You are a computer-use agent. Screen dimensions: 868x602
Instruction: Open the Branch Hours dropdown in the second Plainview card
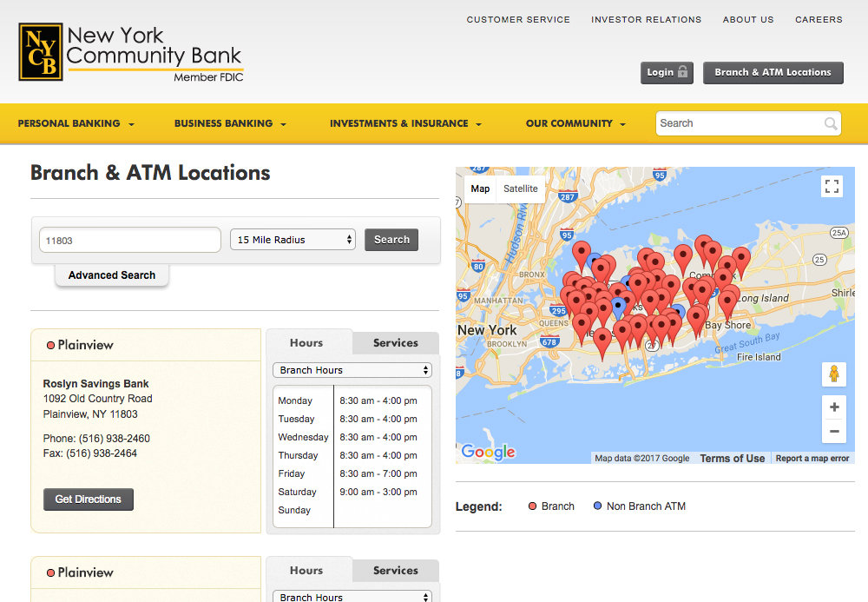[x=352, y=597]
